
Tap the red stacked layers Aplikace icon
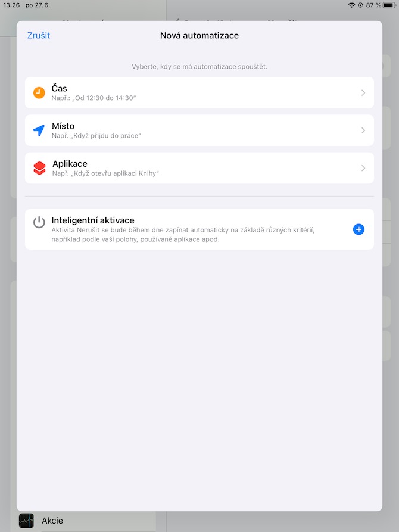coord(39,168)
